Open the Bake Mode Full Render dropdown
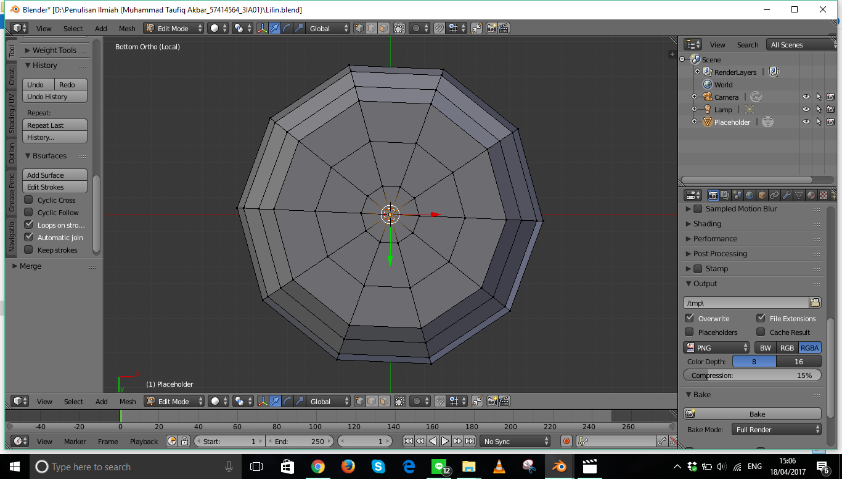842x479 pixels. 776,429
